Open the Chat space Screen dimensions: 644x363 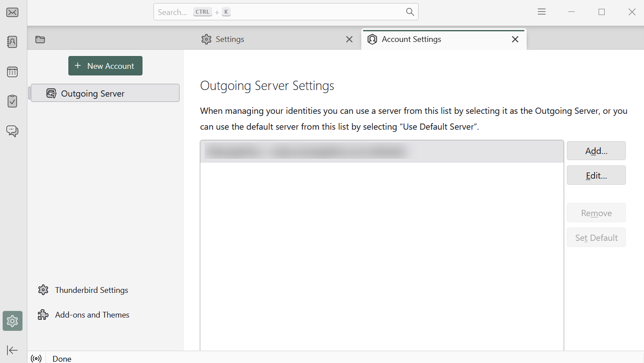coord(12,131)
